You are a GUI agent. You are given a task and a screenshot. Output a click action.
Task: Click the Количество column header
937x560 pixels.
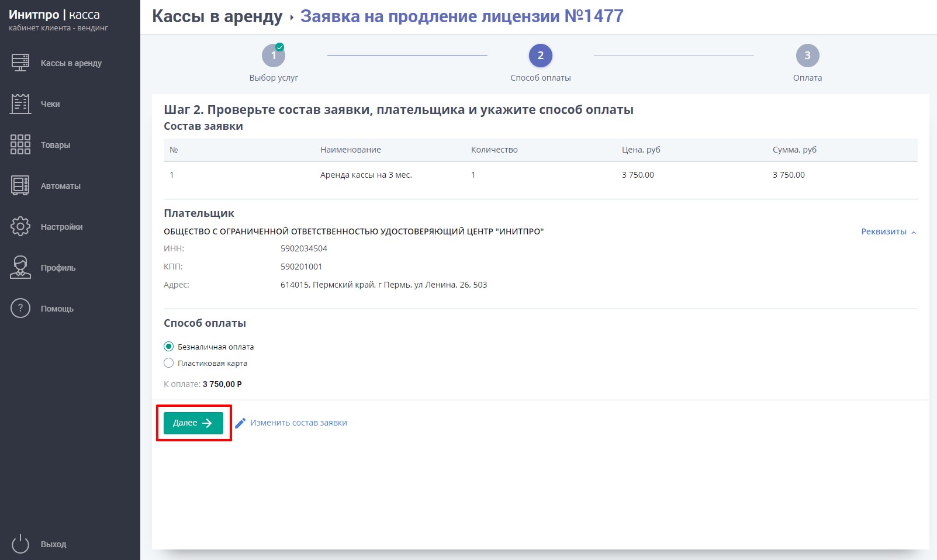pos(495,150)
